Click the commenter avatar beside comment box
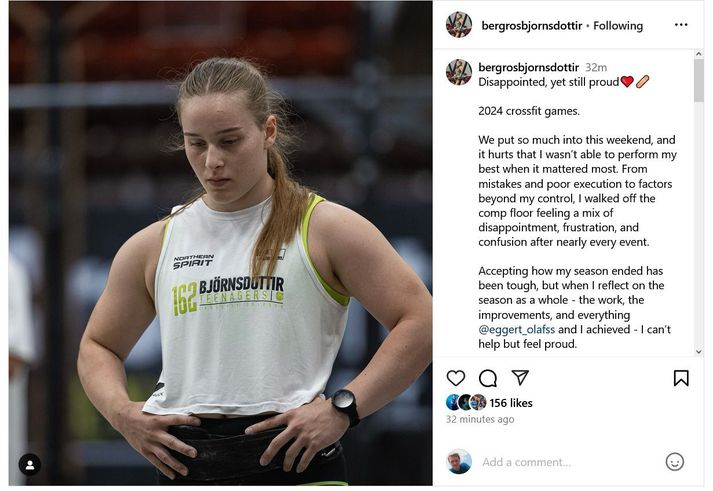The width and height of the screenshot is (713, 491). click(x=459, y=461)
